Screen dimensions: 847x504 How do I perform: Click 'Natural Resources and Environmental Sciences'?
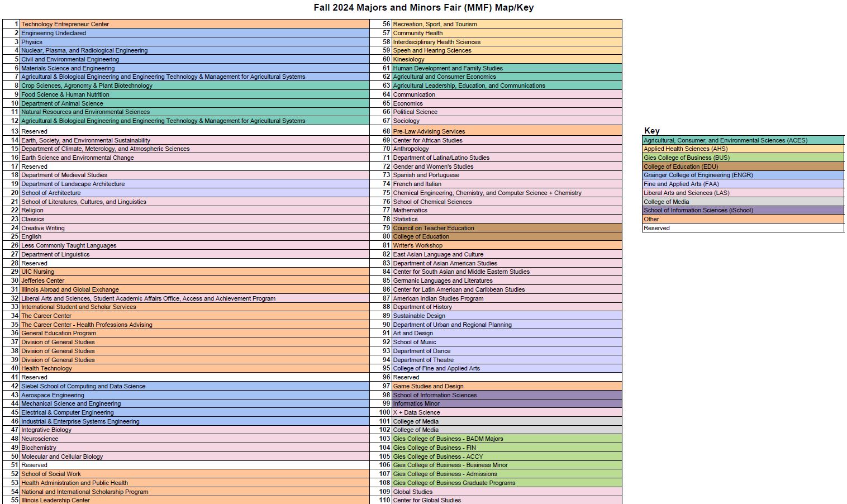tap(194, 112)
